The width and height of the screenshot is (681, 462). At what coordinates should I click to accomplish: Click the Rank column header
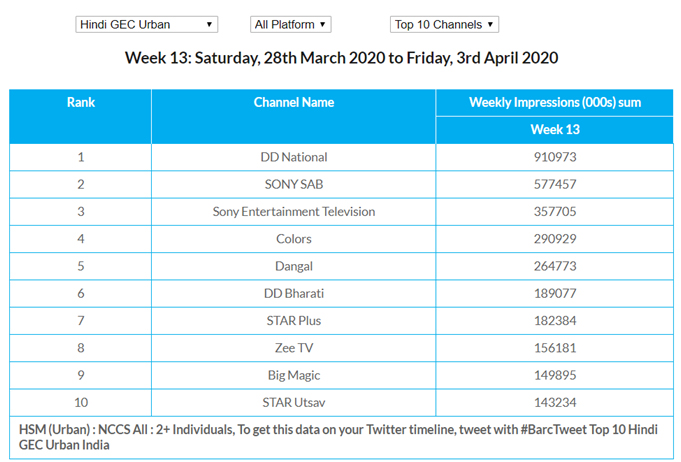pos(81,103)
